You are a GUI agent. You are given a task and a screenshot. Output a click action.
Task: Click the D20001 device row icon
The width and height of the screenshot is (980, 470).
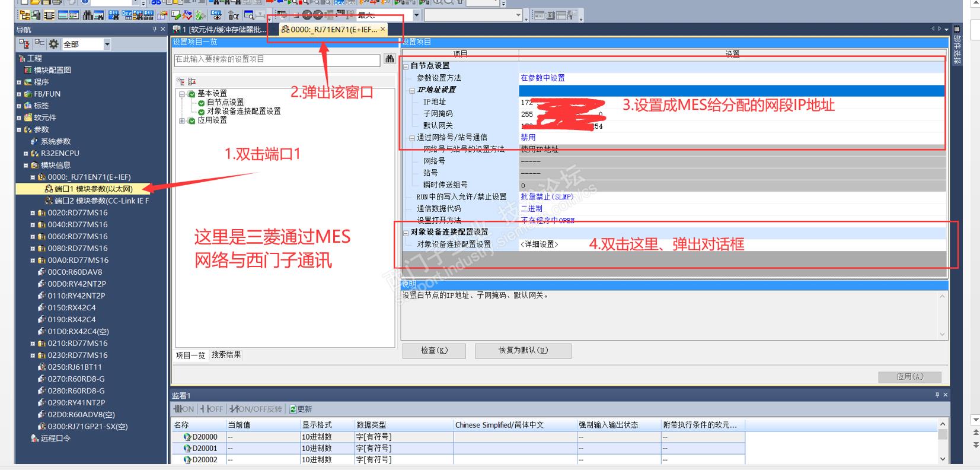(x=187, y=448)
